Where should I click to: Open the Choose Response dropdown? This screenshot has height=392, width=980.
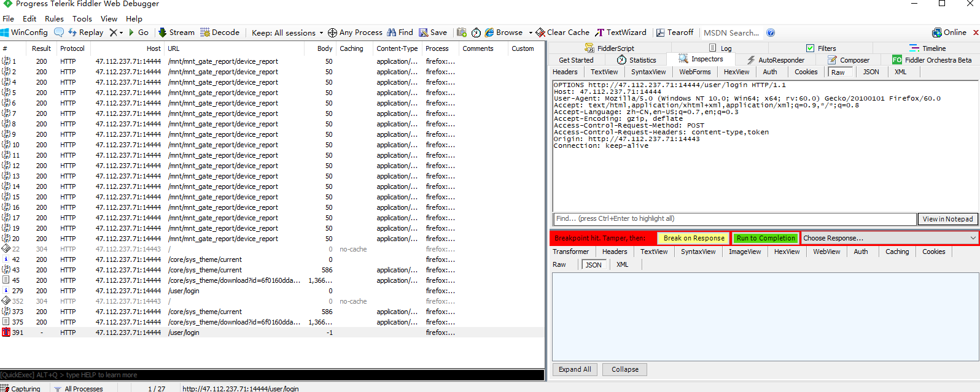889,238
